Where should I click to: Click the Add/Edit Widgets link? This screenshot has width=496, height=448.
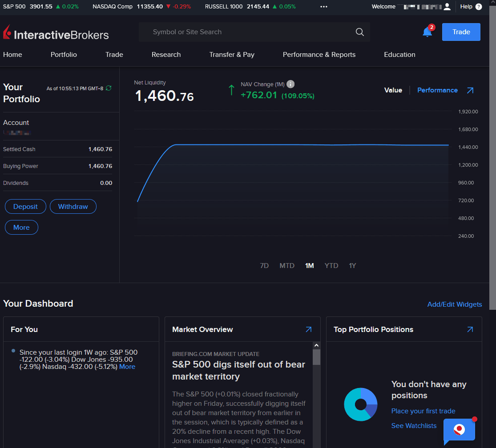pyautogui.click(x=455, y=304)
